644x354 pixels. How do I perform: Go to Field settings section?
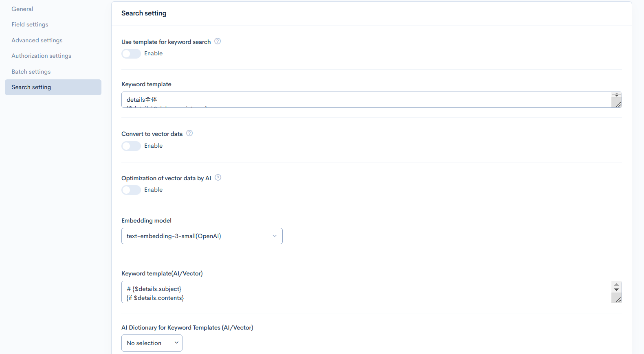pos(30,24)
